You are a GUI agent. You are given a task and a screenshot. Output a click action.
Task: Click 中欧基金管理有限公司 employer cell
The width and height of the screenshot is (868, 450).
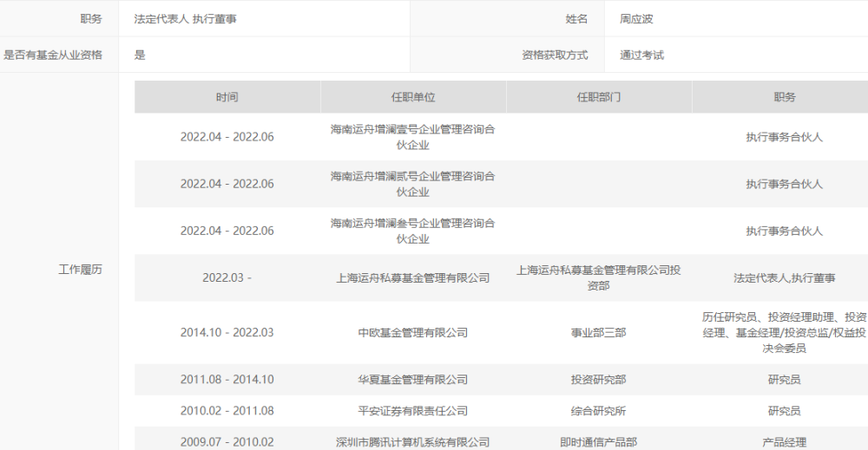(413, 333)
